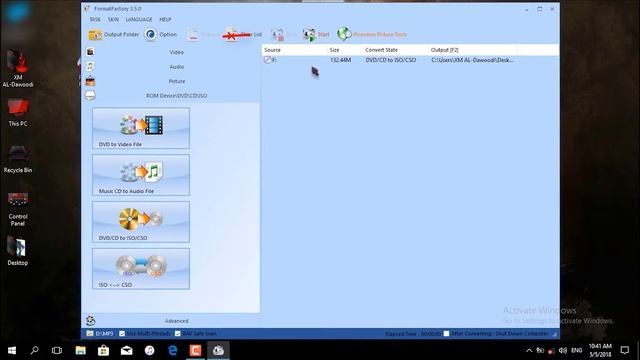Launch Microsoft Edge from taskbar
Screen dimensions: 640x360
(x=172, y=350)
